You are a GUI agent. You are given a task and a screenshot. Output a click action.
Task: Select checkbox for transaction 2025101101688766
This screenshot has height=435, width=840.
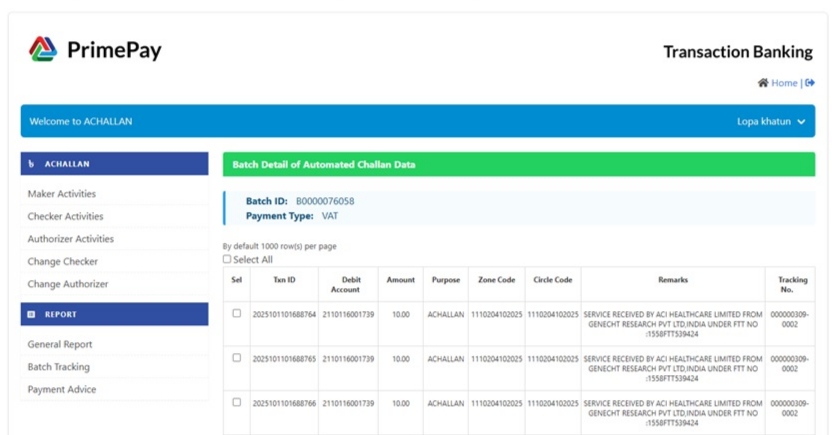coord(237,402)
